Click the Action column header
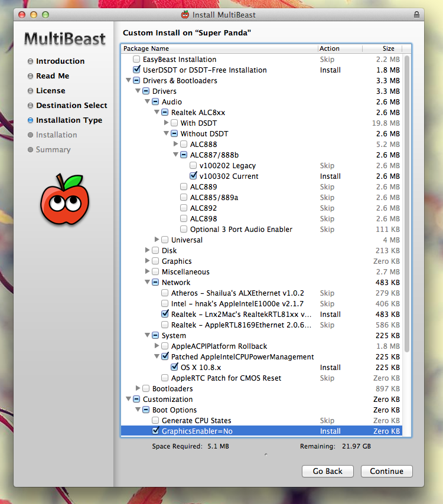 tap(340, 48)
